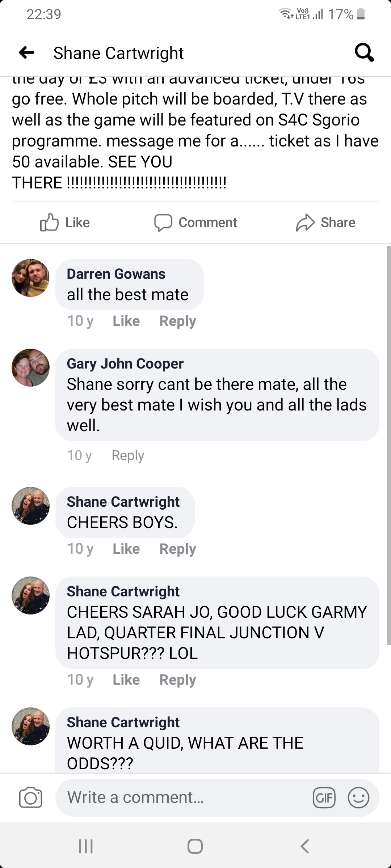Open the emoji smiley picker
This screenshot has height=868, width=391.
pyautogui.click(x=358, y=797)
